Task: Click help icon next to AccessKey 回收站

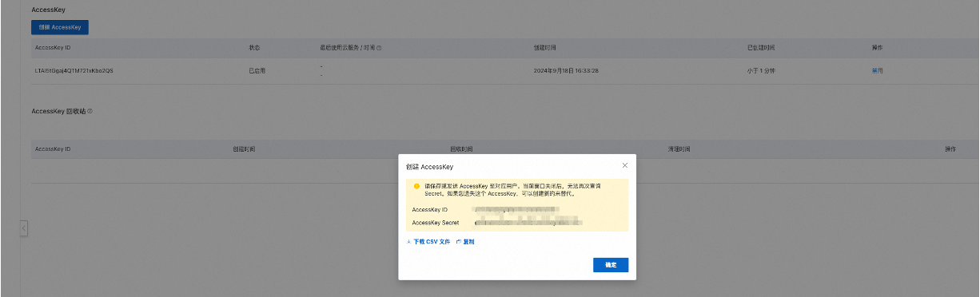Action: click(90, 111)
